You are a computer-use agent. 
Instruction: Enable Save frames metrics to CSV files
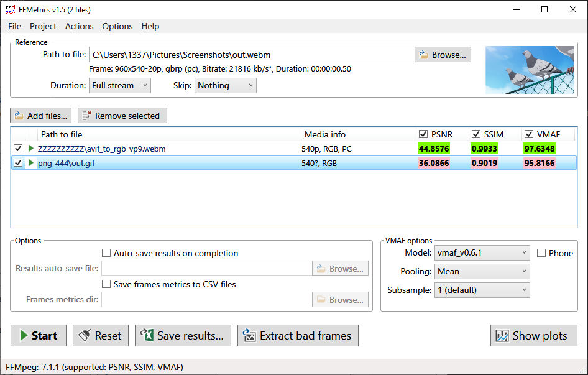106,284
